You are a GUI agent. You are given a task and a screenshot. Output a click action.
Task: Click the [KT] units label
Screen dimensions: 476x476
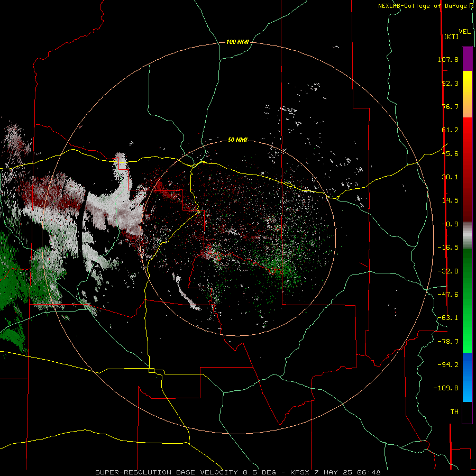452,36
